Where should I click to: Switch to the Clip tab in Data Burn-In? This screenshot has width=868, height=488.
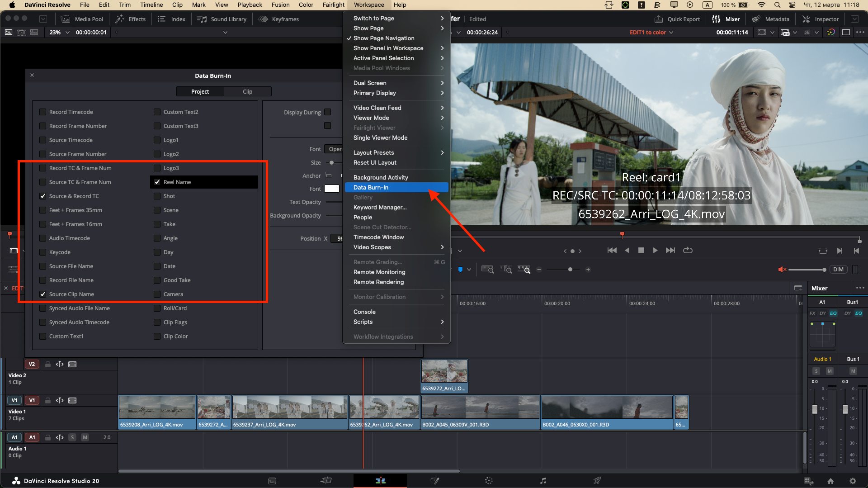coord(248,91)
